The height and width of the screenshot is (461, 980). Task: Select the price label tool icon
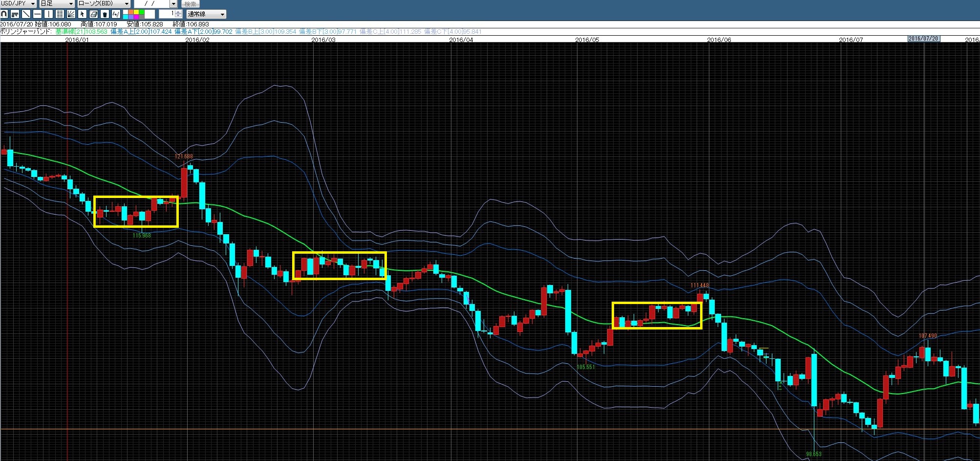tap(15, 14)
